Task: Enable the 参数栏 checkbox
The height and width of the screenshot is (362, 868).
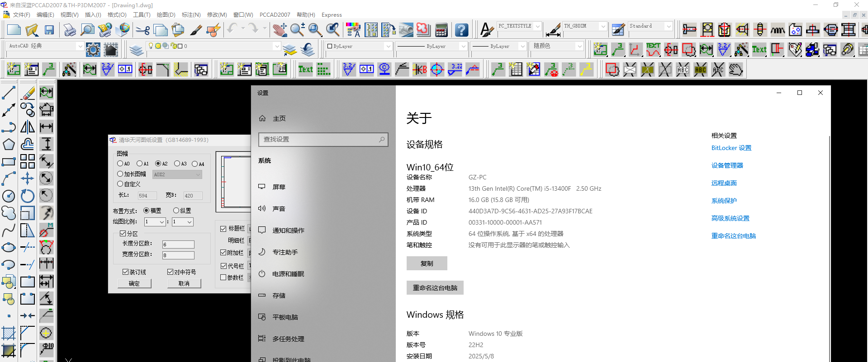Action: [223, 277]
